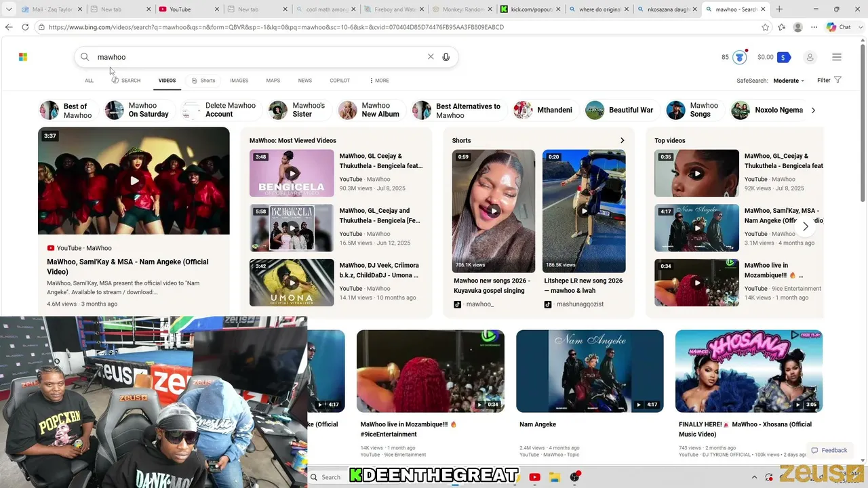Open Top videos 0:35 Bengicela thumbnail
This screenshot has height=488, width=868.
696,174
